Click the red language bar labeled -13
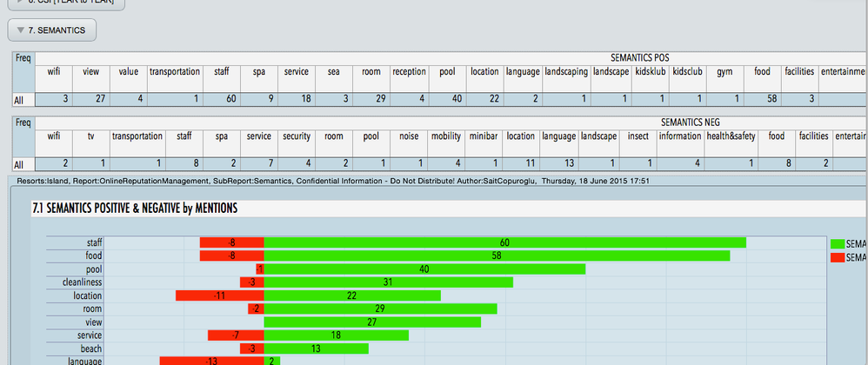The image size is (868, 365). point(212,362)
